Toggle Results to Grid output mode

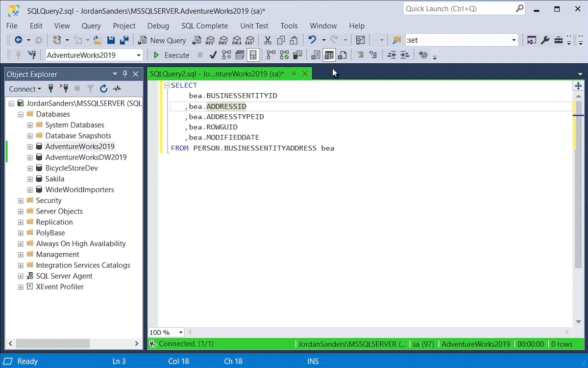coord(329,55)
